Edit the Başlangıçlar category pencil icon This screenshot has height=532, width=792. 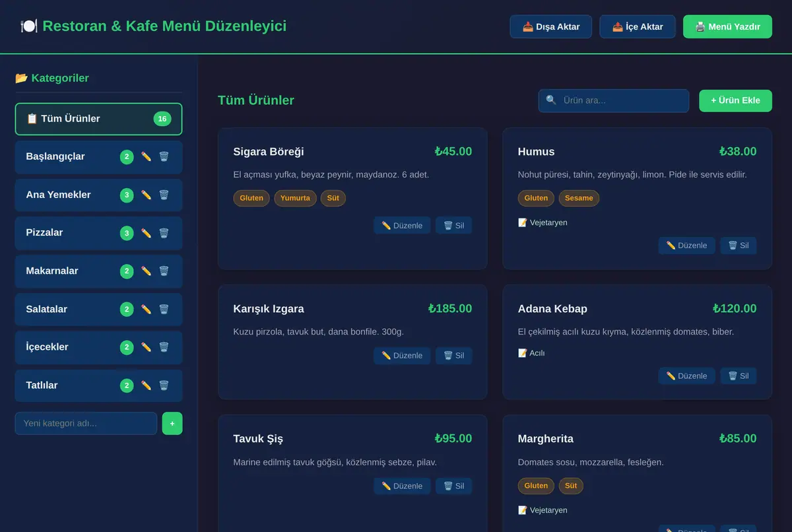[x=146, y=157]
